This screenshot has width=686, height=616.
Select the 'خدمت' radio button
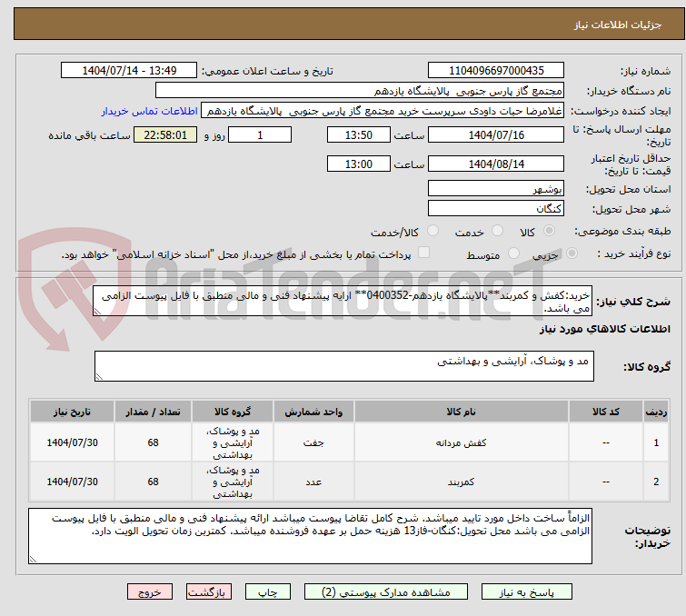pyautogui.click(x=497, y=231)
